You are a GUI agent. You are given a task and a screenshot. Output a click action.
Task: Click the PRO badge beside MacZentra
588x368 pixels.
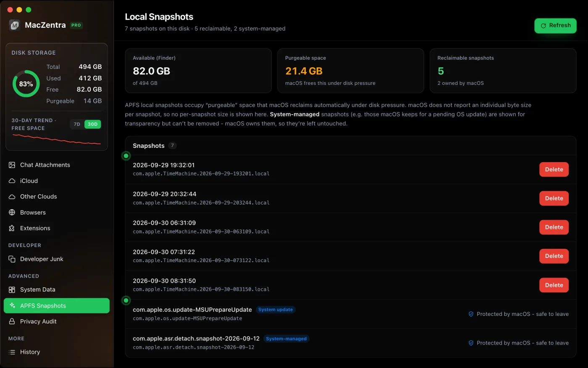[76, 25]
